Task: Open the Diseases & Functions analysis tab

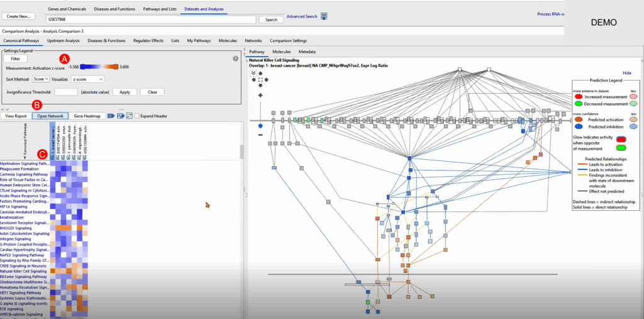Action: click(x=106, y=41)
